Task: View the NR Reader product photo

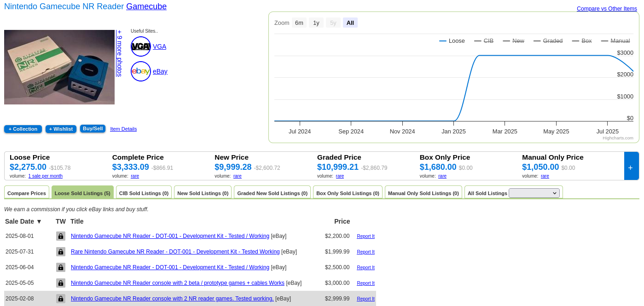Action: (59, 67)
